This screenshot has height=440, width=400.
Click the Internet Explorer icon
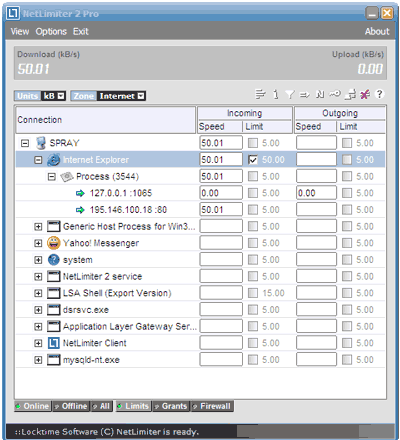click(x=53, y=160)
